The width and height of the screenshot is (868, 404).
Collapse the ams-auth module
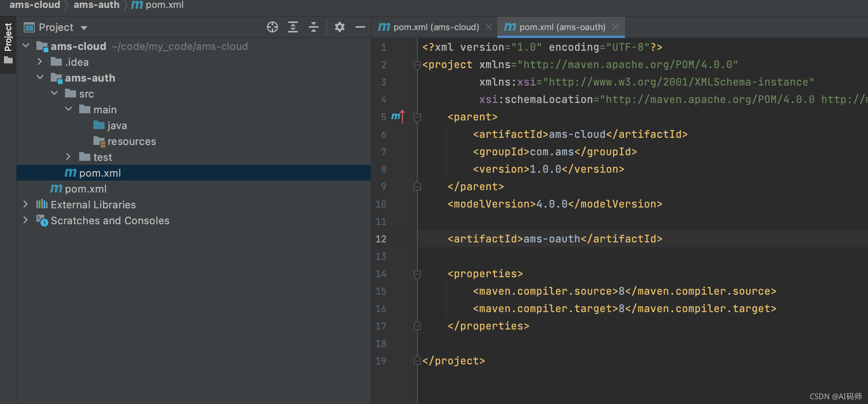[40, 78]
